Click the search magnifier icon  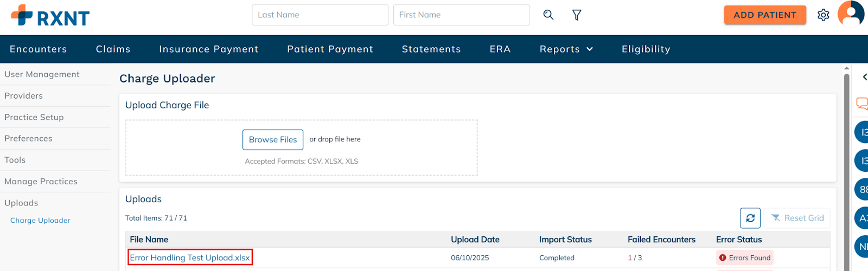tap(548, 15)
